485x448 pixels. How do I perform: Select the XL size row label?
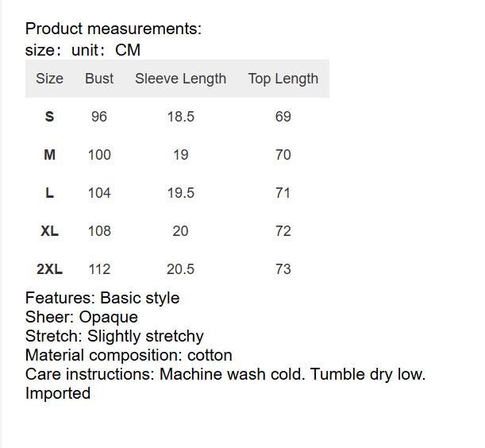click(49, 231)
